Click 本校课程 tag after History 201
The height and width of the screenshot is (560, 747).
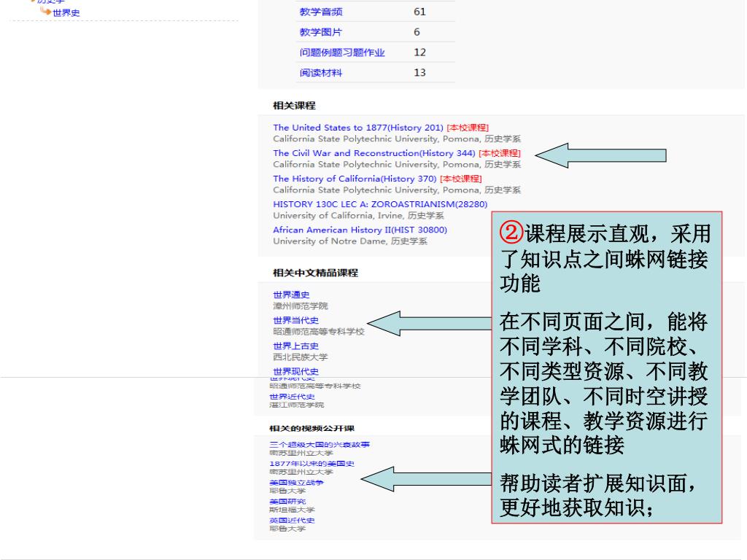click(468, 128)
